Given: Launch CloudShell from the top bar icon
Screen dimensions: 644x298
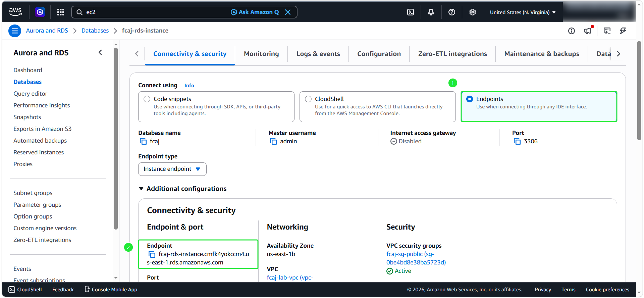Looking at the screenshot, I should [x=411, y=12].
